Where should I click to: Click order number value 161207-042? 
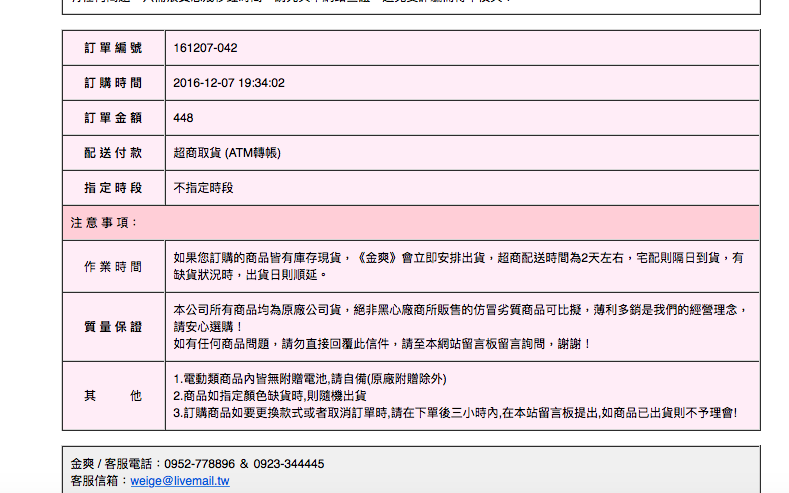205,48
